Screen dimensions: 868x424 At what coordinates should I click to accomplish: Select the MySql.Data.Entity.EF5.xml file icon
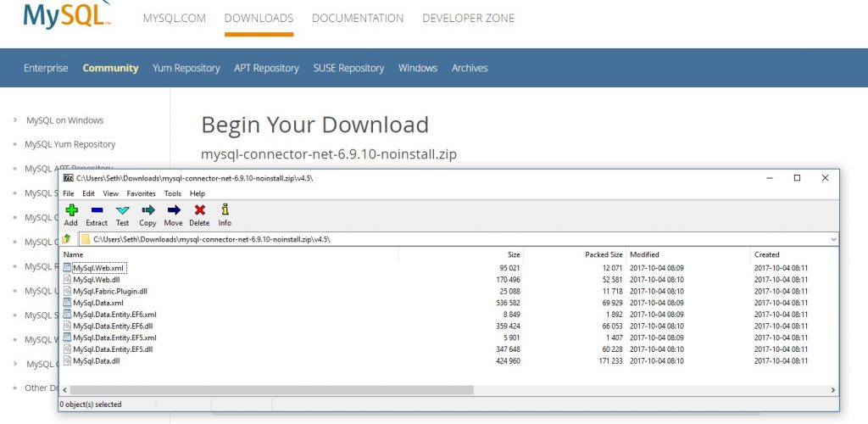(67, 338)
